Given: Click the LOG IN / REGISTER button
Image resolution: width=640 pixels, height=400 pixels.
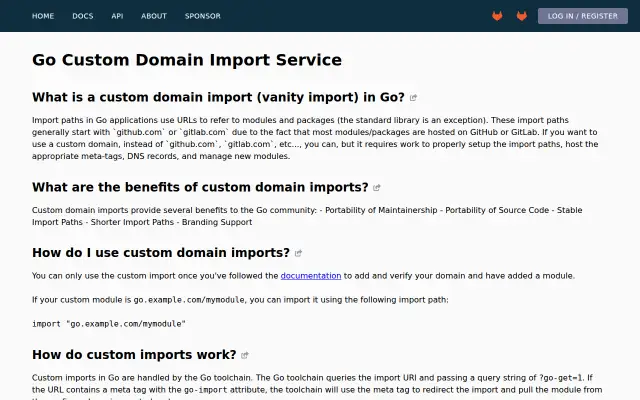Looking at the screenshot, I should tap(582, 16).
